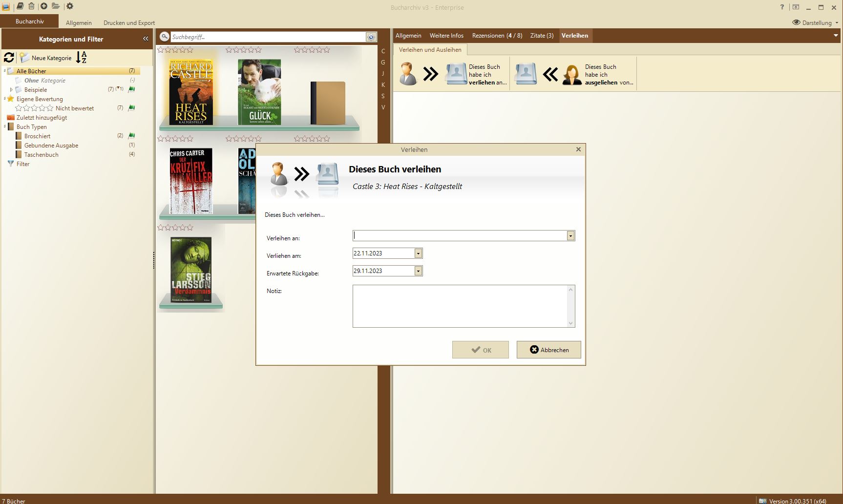Select Zuletzt hinzugefügt tree item
Image resolution: width=843 pixels, height=504 pixels.
coord(42,118)
